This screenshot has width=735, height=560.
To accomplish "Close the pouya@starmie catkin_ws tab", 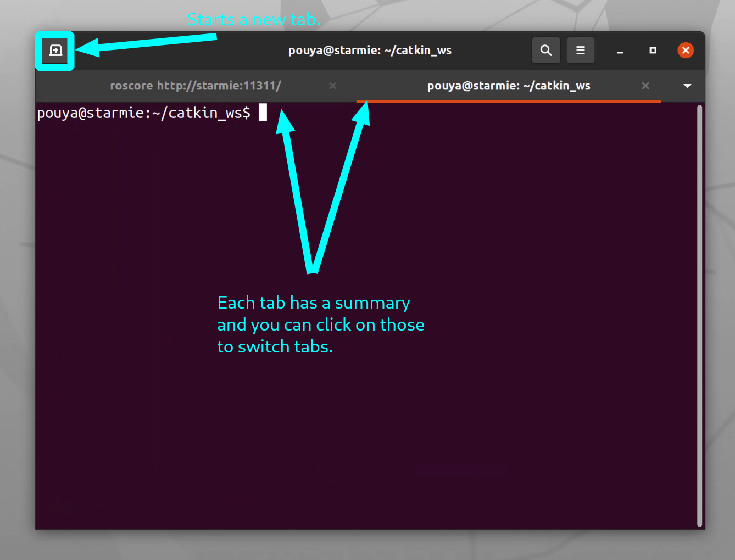I will [x=645, y=86].
